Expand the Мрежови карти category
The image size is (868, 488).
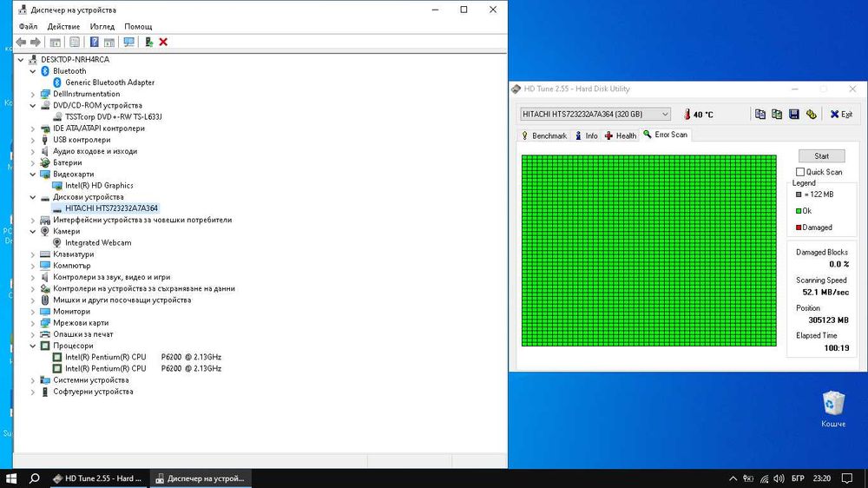click(33, 323)
